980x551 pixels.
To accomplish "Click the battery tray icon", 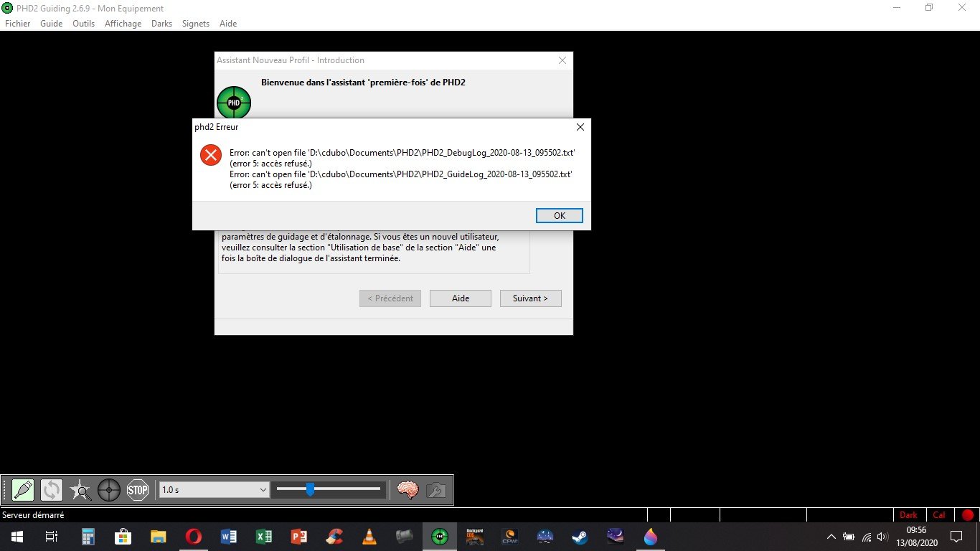I will [849, 537].
